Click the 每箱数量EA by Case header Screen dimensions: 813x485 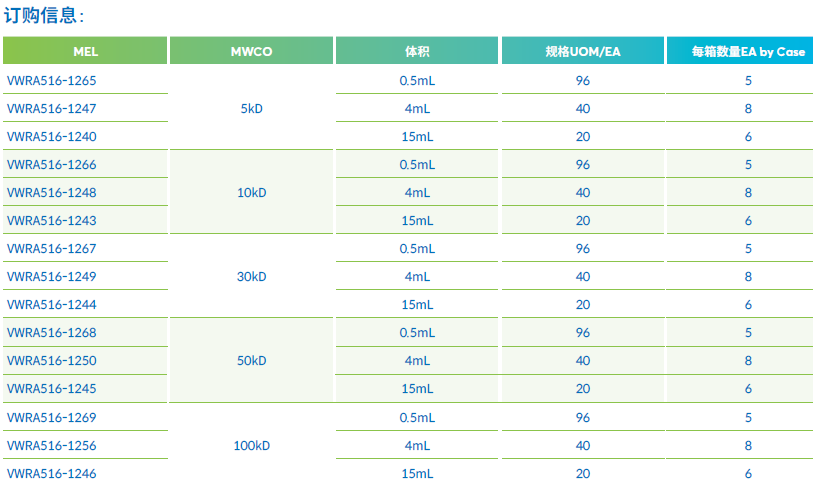pos(748,51)
